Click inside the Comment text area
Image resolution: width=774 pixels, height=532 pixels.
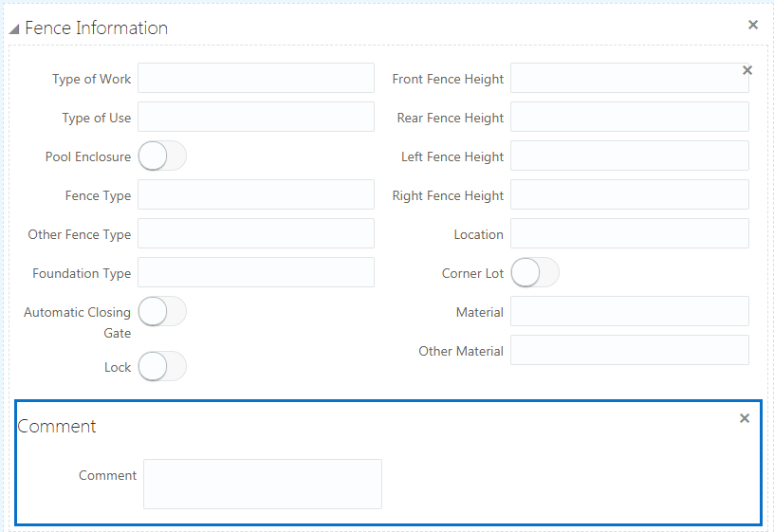pos(263,485)
